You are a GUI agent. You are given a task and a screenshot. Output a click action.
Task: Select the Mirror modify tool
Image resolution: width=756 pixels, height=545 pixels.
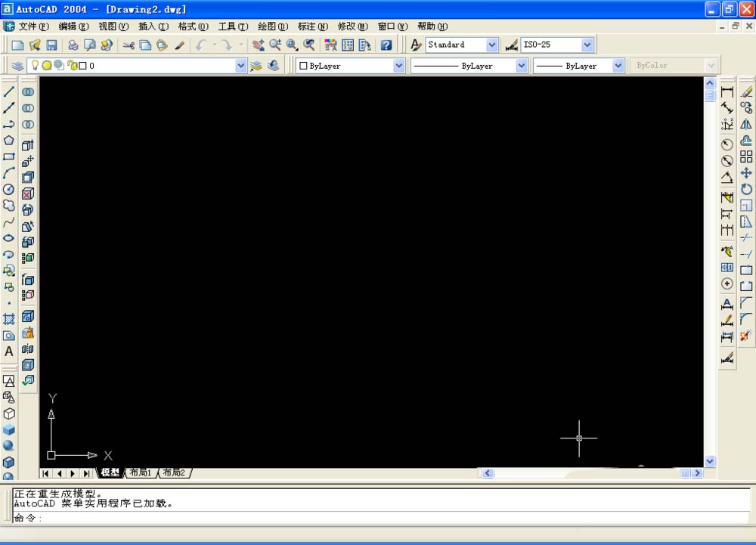point(746,124)
